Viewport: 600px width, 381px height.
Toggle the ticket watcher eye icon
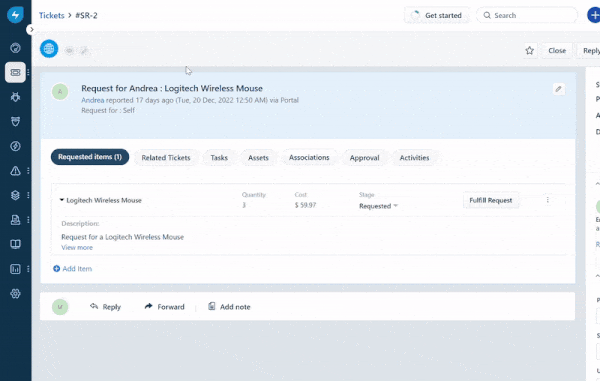[x=69, y=50]
